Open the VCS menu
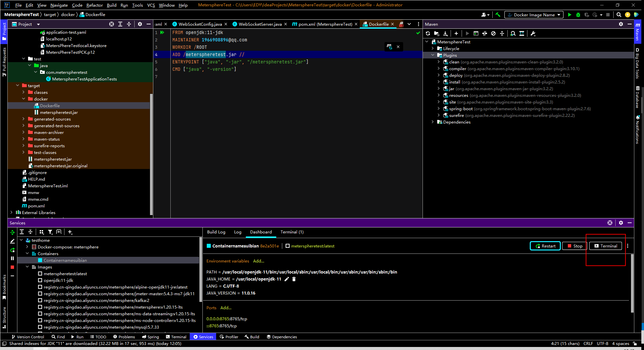The width and height of the screenshot is (644, 350). 151,5
